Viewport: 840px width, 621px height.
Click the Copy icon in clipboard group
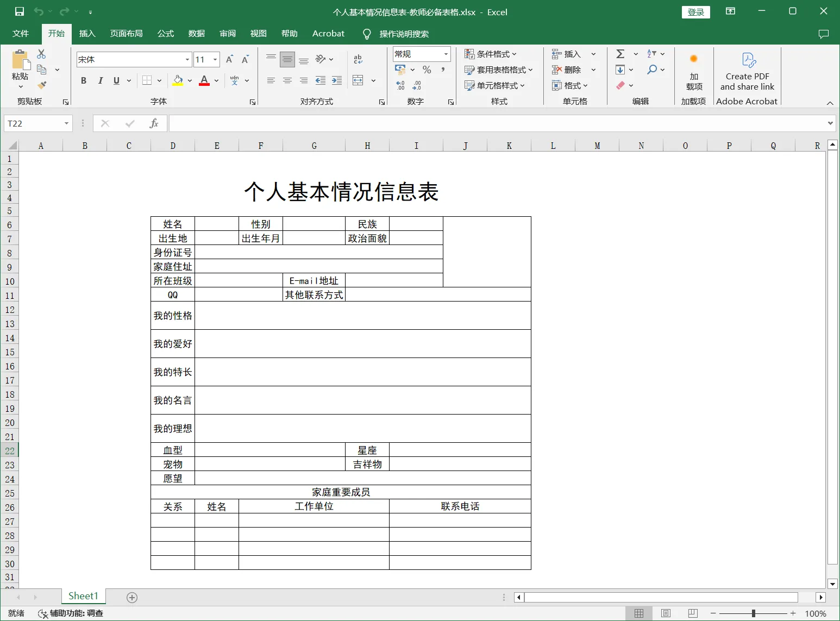click(41, 70)
